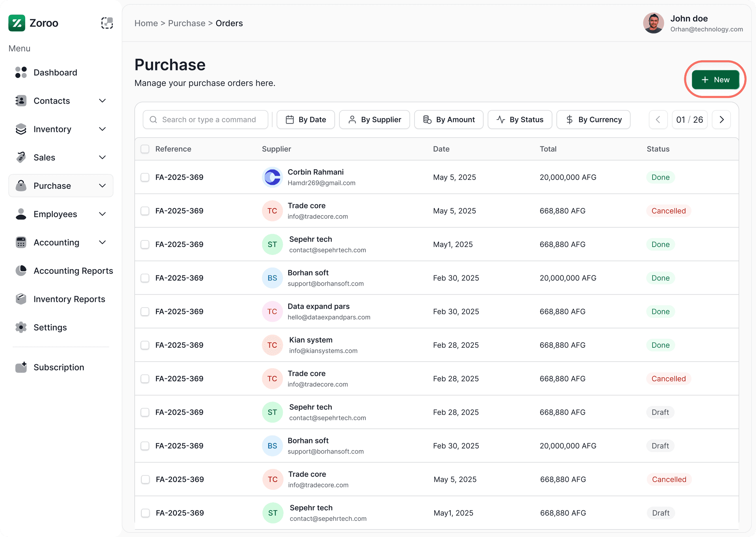Open the By Status filter
The image size is (756, 537).
point(520,120)
